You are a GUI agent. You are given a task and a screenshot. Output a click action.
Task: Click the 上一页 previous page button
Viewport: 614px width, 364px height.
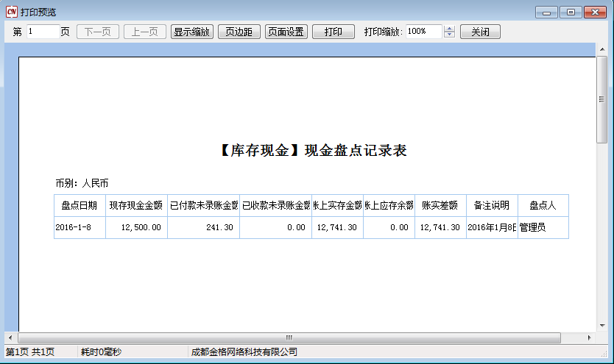click(x=144, y=32)
